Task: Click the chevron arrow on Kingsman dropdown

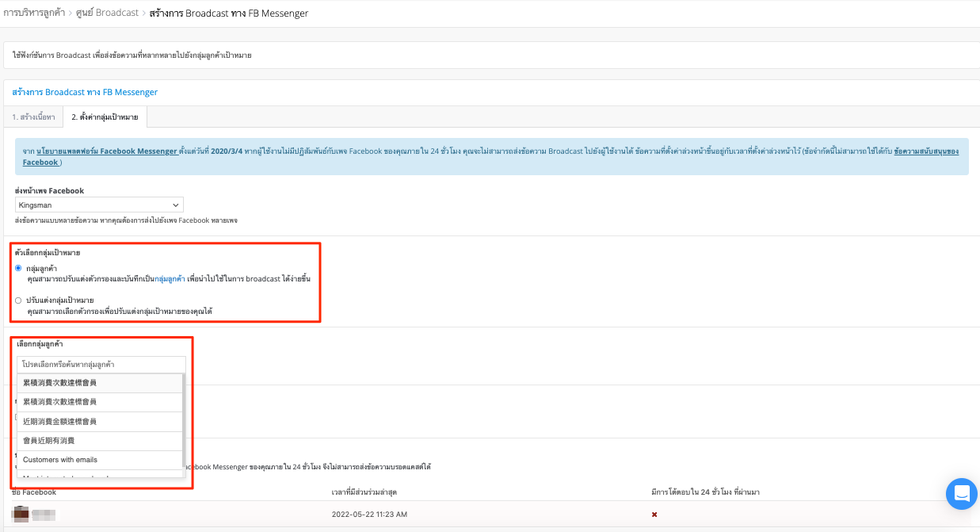Action: coord(176,205)
